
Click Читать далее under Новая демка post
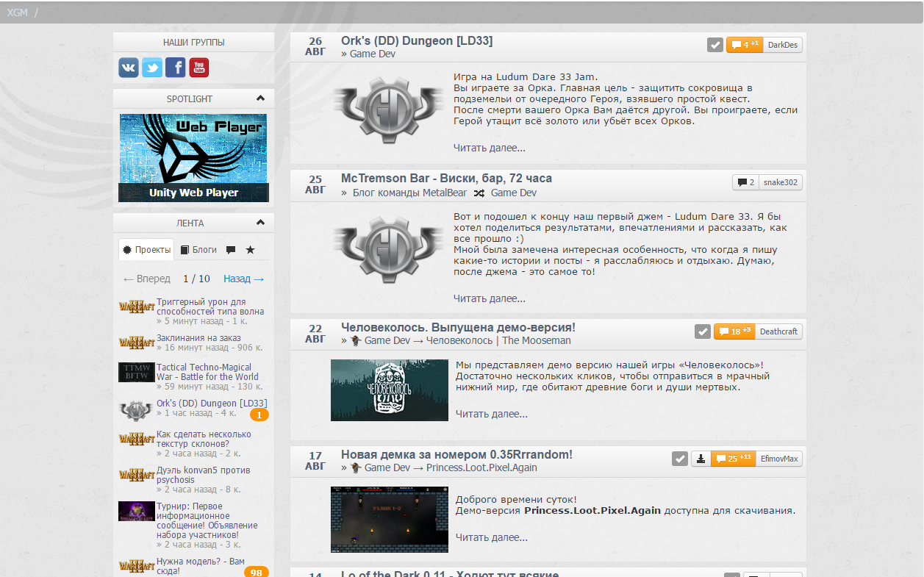[492, 537]
